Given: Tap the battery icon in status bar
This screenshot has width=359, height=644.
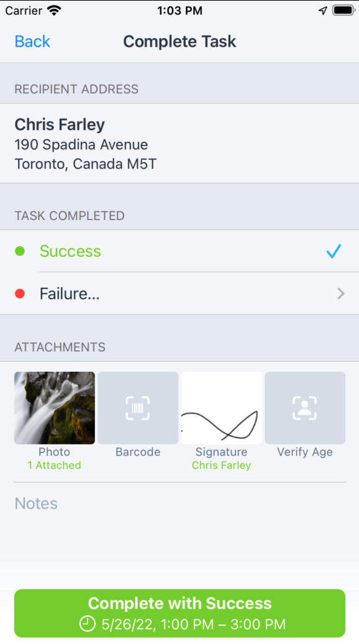Looking at the screenshot, I should [x=343, y=11].
